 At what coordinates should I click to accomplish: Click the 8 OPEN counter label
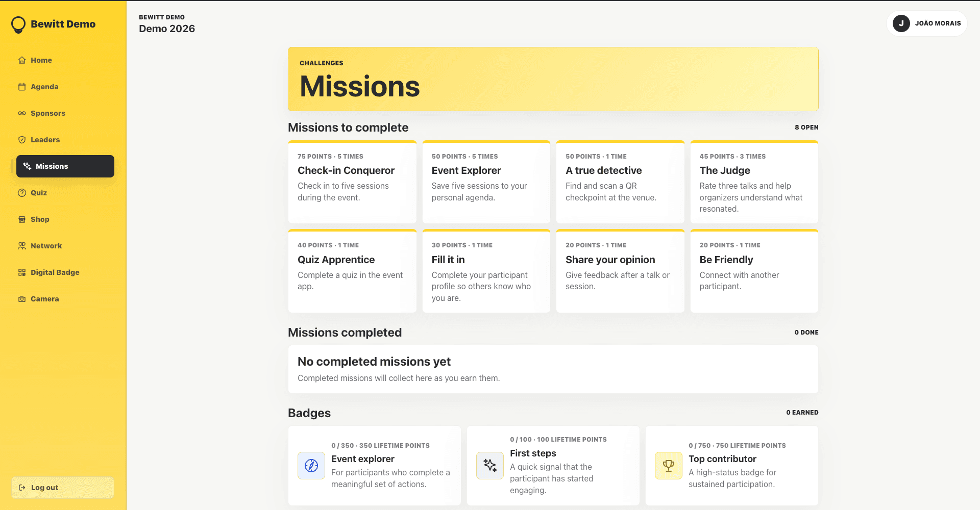click(806, 127)
